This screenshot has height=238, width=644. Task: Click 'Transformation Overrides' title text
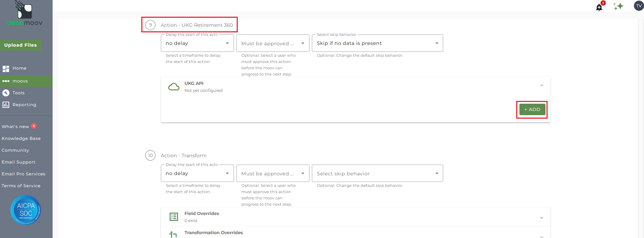[x=213, y=233]
